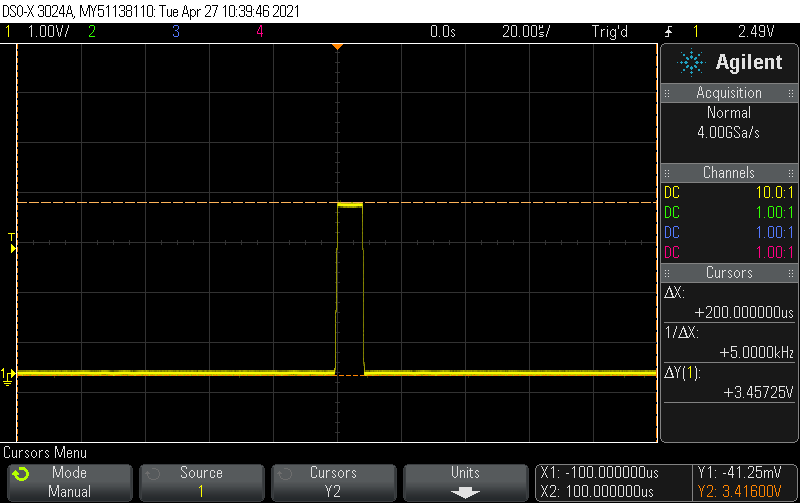
Task: Click the Acquisition header grip dots on right
Action: 791,93
